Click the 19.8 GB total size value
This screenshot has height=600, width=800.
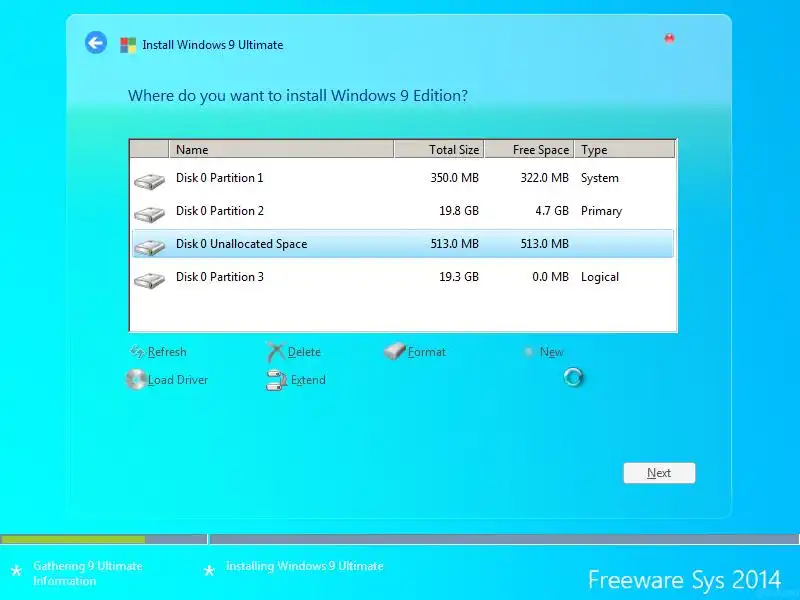pos(459,211)
